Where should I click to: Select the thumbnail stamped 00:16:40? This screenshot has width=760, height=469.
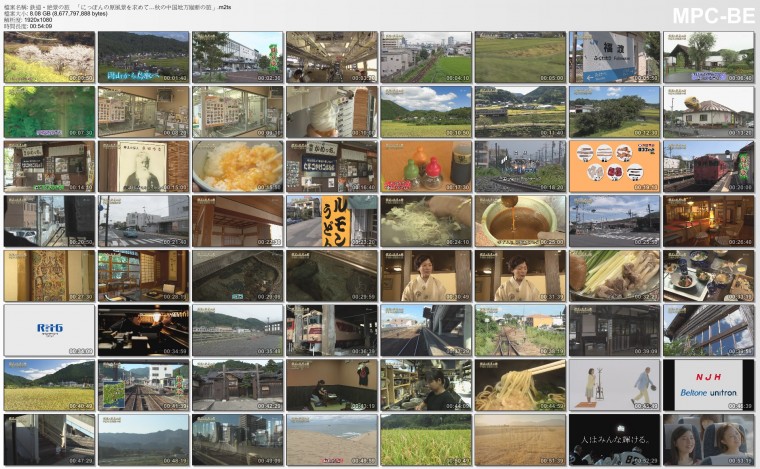point(332,167)
